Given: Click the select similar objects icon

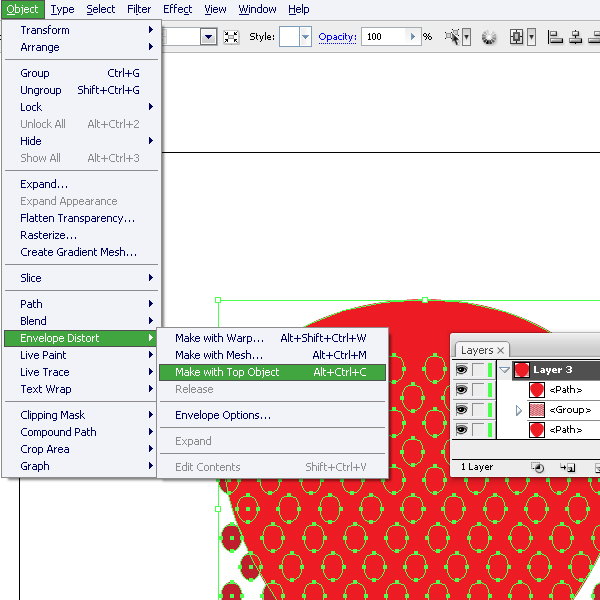Looking at the screenshot, I should click(x=454, y=37).
